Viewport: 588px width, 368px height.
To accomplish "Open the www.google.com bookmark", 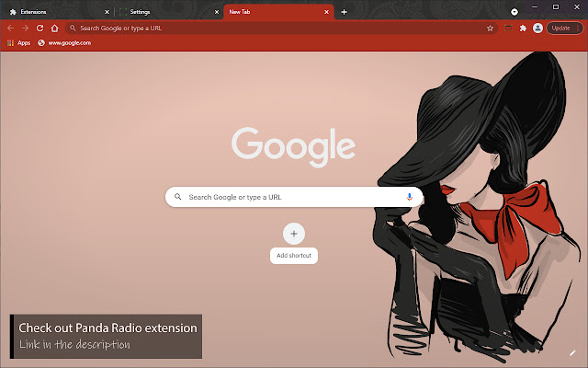I will pos(64,43).
